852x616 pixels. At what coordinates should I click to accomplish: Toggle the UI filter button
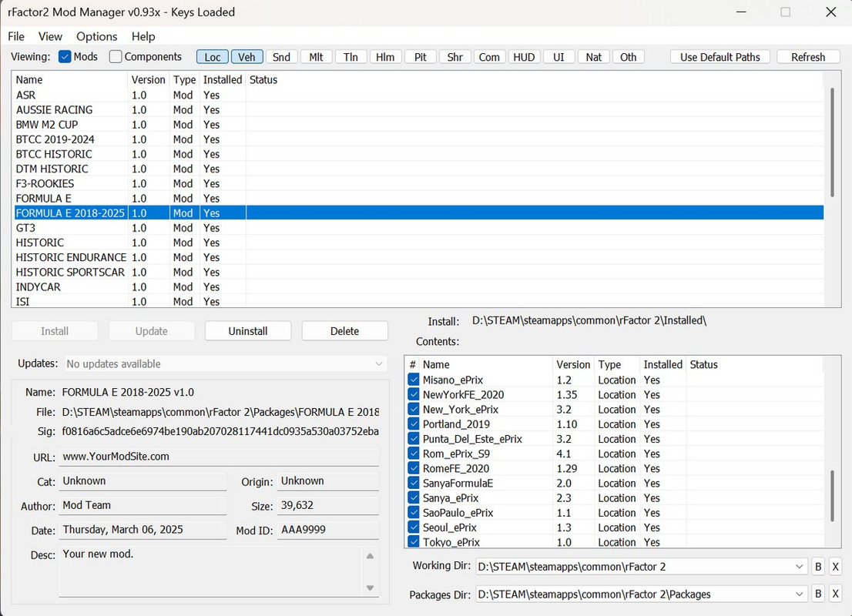point(559,57)
